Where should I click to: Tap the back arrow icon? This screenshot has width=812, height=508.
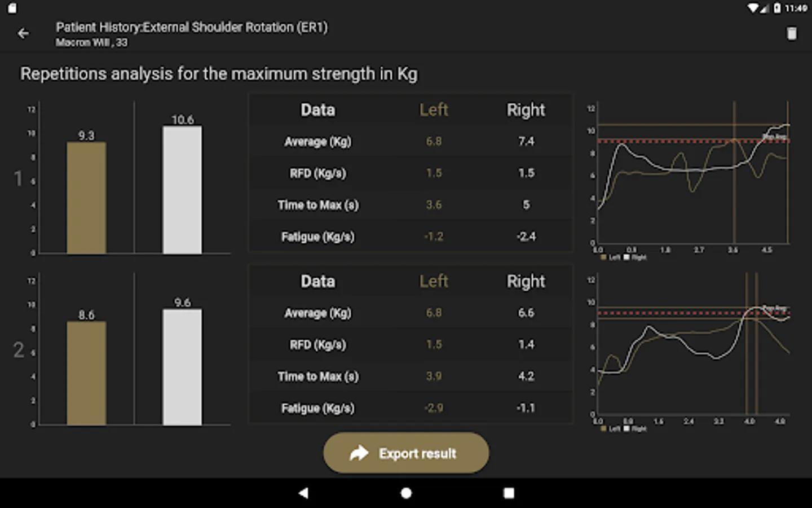pyautogui.click(x=23, y=34)
